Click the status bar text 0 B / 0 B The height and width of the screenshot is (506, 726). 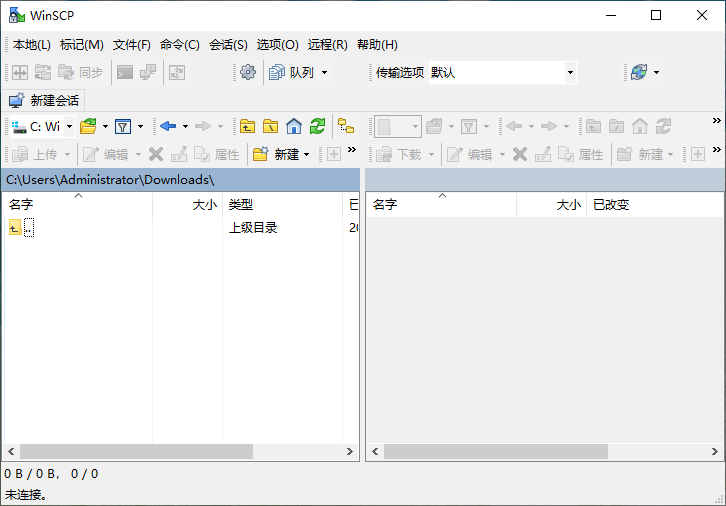(30, 474)
